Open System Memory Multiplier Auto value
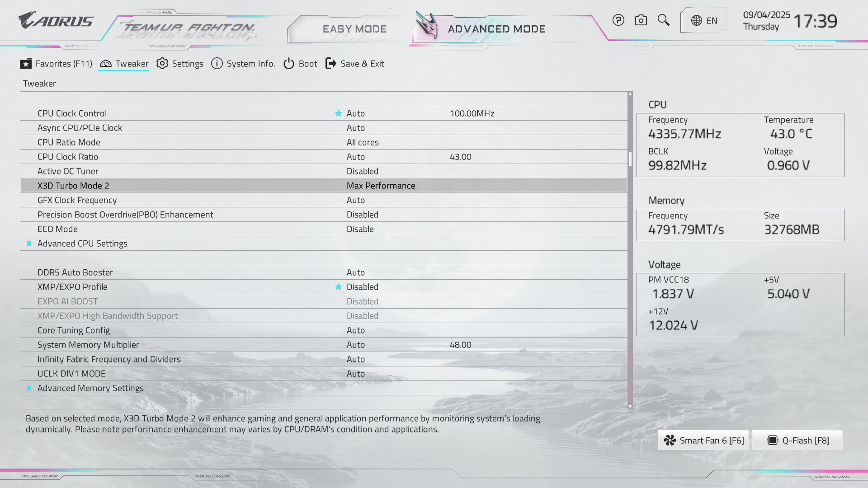 coord(356,345)
